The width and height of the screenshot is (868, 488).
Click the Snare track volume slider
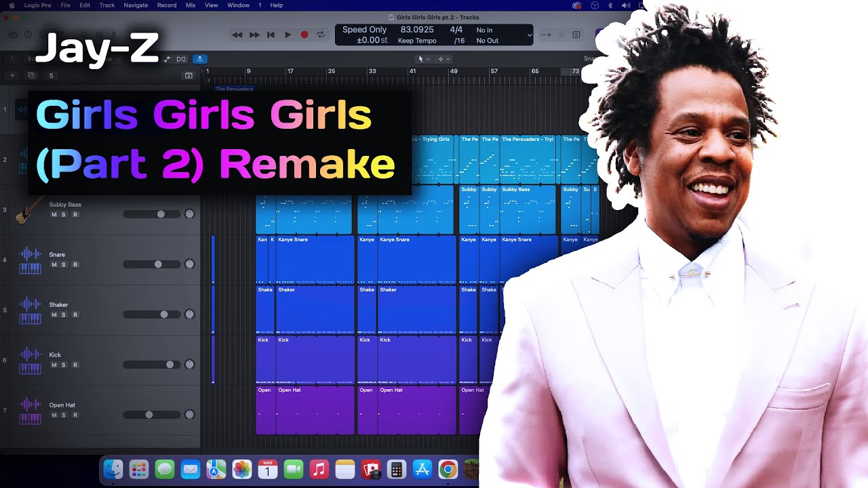click(153, 264)
